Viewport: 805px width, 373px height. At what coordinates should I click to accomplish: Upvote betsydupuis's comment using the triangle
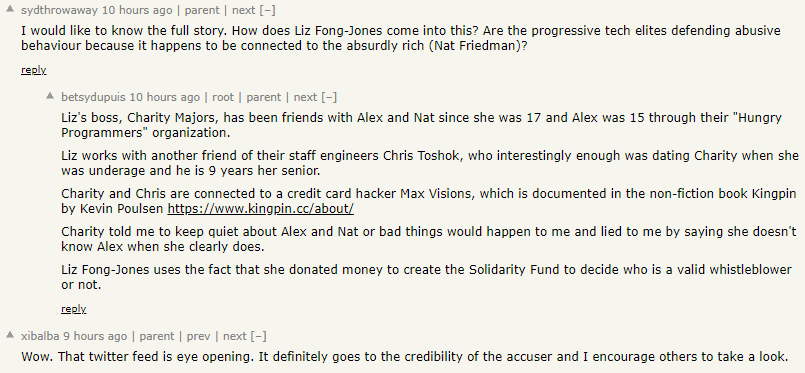point(49,95)
